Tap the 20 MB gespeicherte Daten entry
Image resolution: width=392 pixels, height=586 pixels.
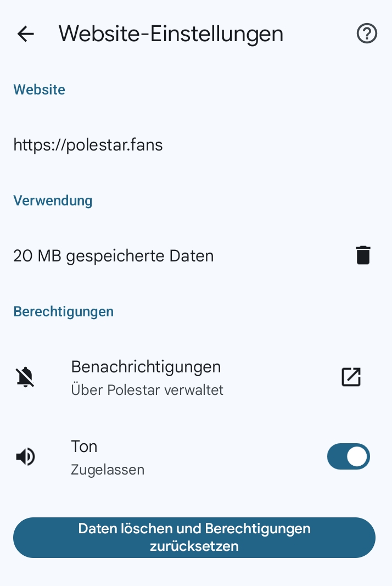point(113,256)
